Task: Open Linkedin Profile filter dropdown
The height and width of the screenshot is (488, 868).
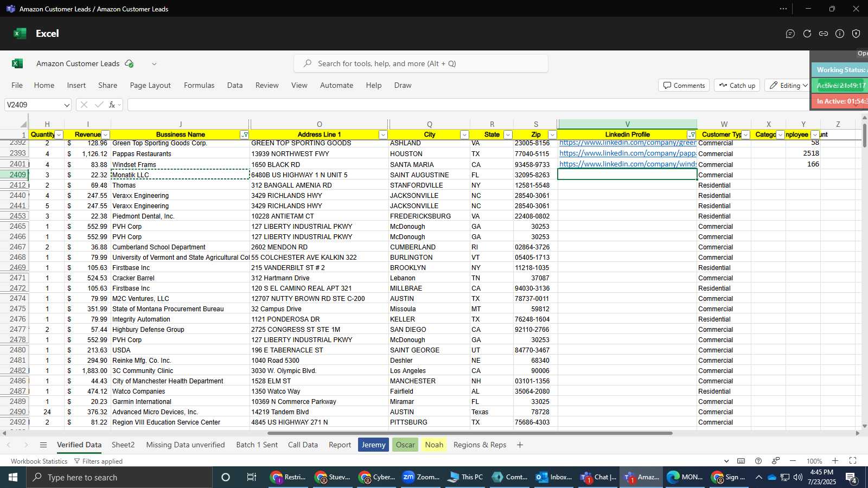Action: [x=692, y=134]
